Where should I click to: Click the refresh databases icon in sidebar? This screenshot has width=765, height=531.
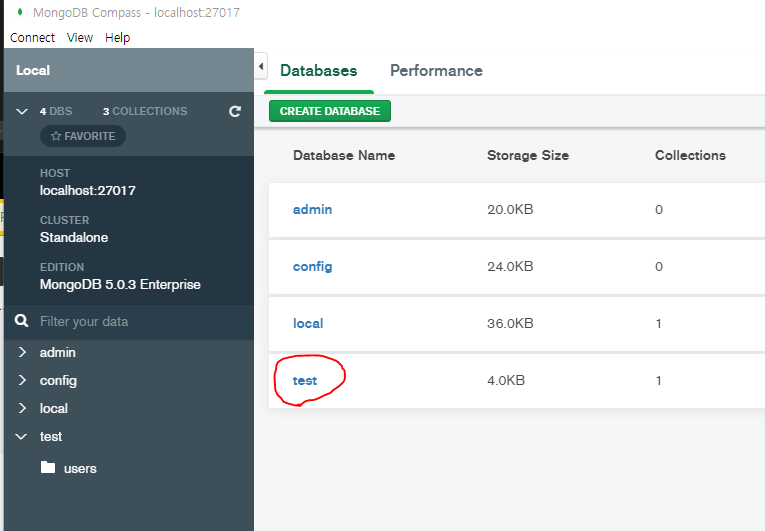[235, 111]
